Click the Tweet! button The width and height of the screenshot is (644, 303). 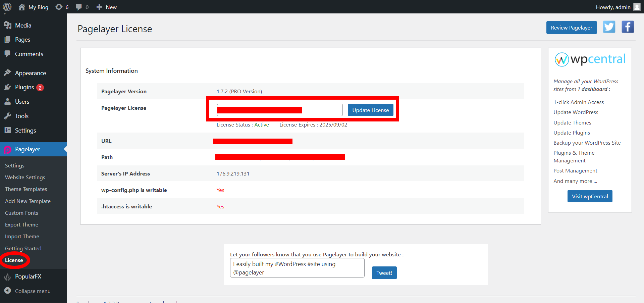point(384,273)
